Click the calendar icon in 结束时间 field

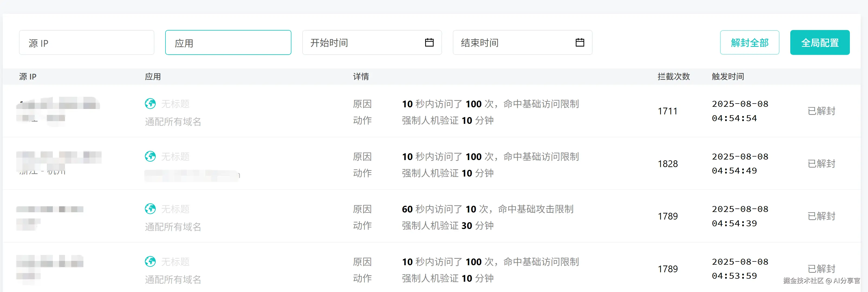click(x=580, y=42)
